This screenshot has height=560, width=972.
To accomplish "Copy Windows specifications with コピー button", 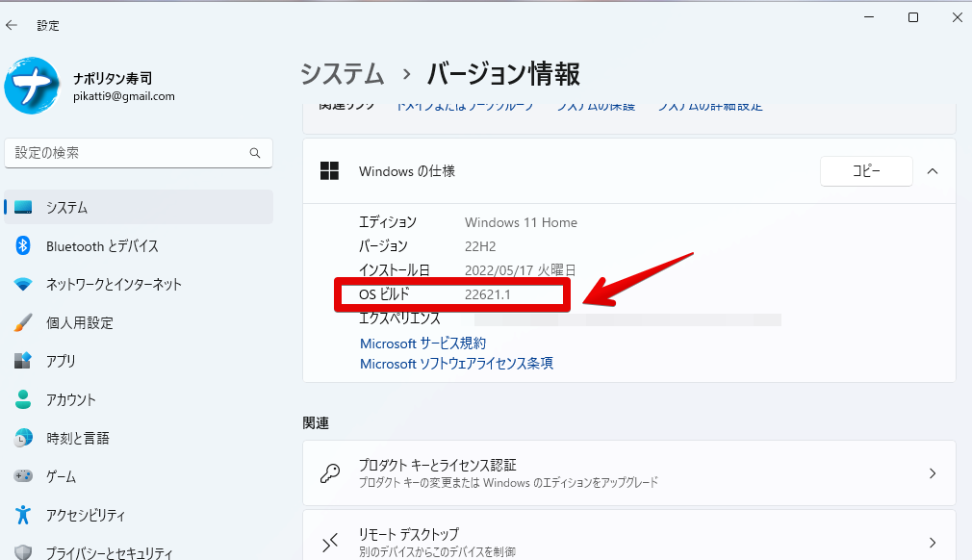I will pos(866,171).
